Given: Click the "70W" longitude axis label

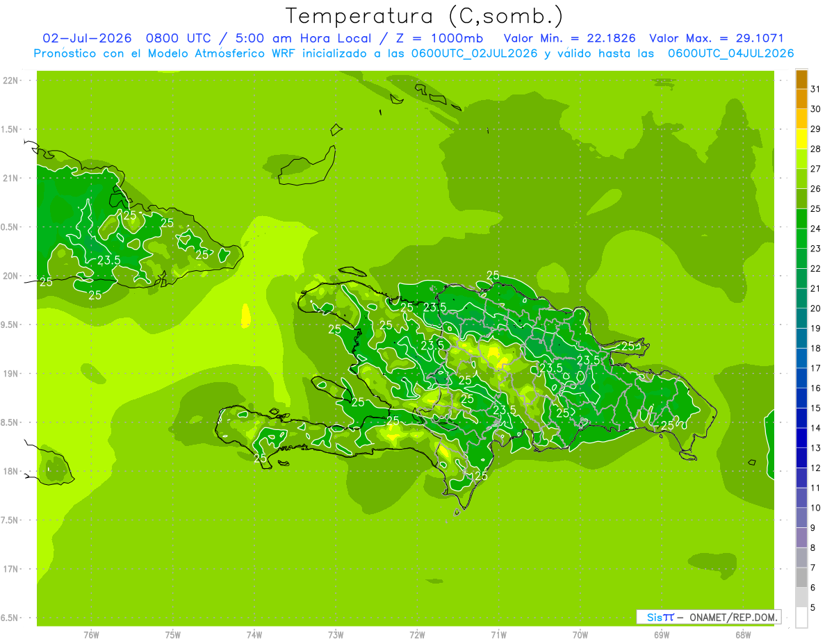Looking at the screenshot, I should pyautogui.click(x=580, y=636).
